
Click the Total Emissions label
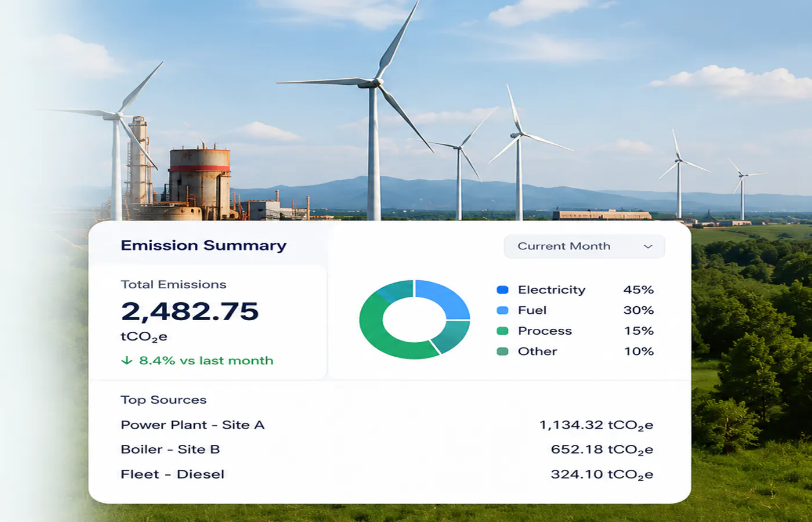tap(173, 284)
